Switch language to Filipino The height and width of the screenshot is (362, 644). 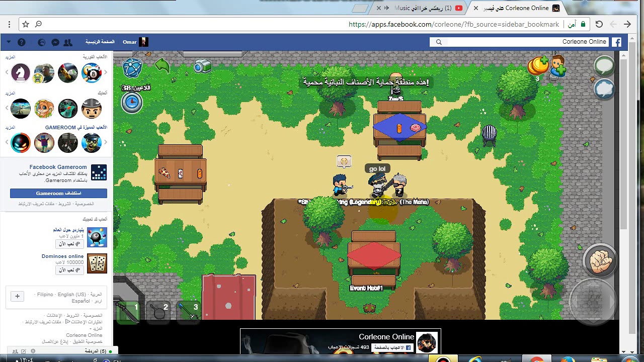click(45, 295)
